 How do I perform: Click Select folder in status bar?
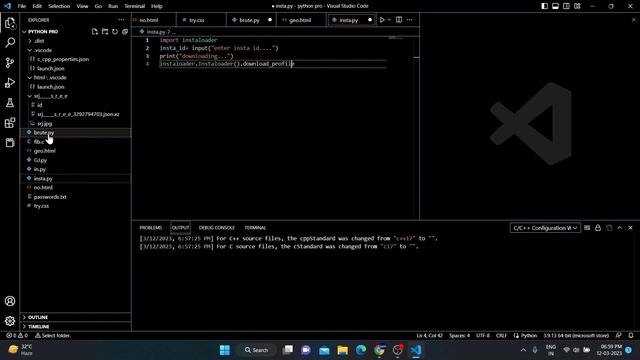tap(53, 336)
